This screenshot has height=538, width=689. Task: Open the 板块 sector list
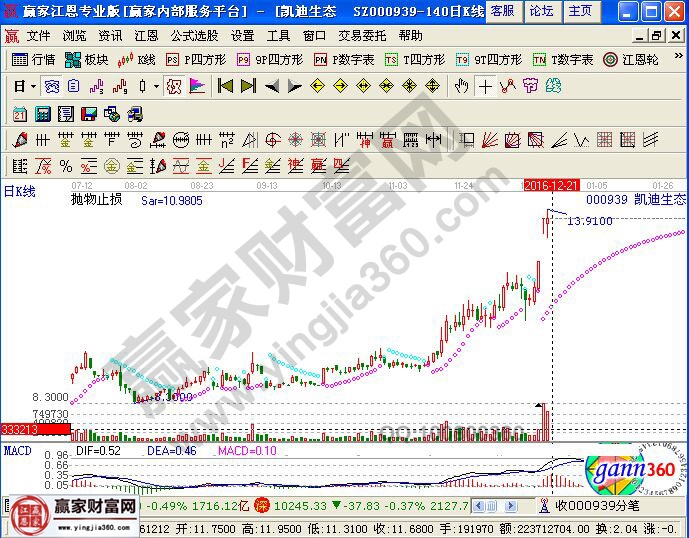[x=86, y=60]
